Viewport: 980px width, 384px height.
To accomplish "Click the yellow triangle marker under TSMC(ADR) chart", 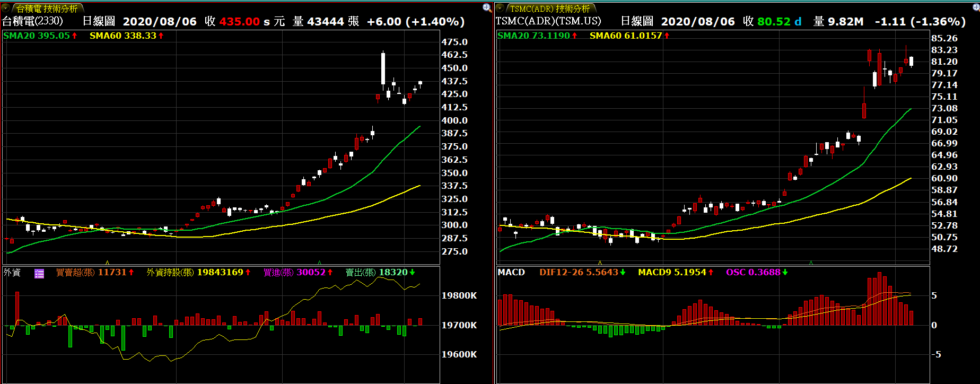I will click(x=600, y=263).
